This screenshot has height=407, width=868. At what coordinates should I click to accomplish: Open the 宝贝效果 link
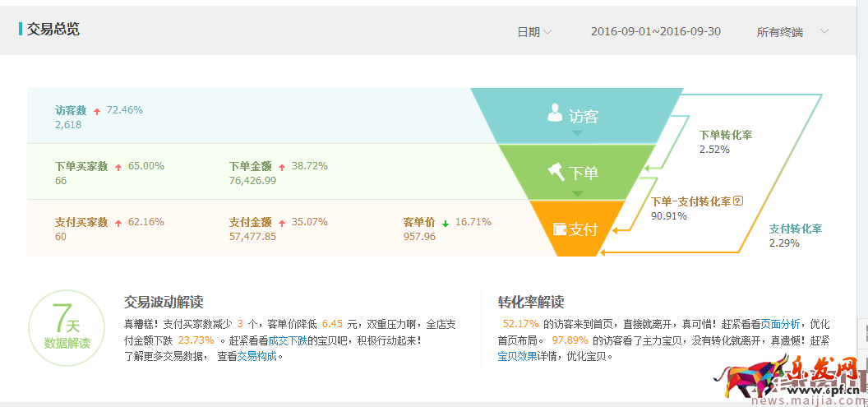click(x=518, y=357)
